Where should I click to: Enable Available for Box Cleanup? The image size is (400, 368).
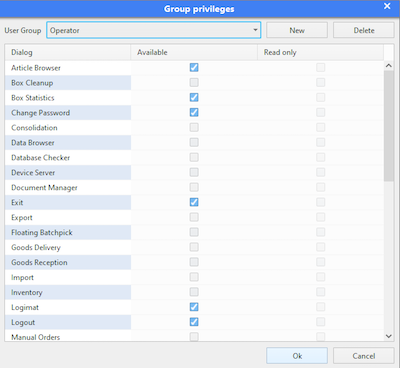(194, 82)
